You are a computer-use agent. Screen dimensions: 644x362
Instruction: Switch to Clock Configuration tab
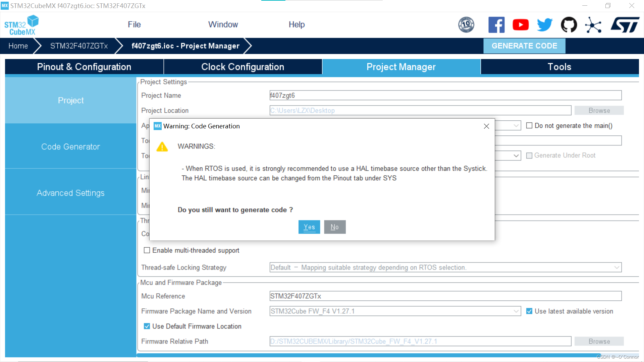243,67
